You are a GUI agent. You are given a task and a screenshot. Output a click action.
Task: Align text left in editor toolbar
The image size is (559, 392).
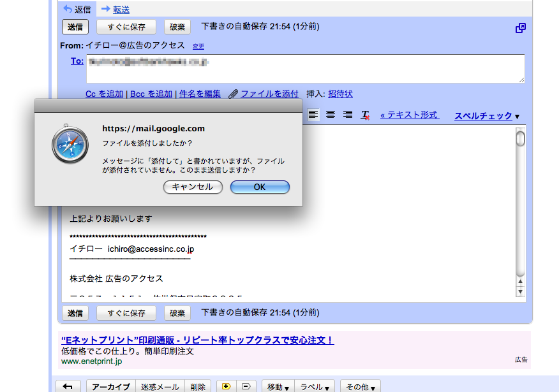pyautogui.click(x=313, y=115)
